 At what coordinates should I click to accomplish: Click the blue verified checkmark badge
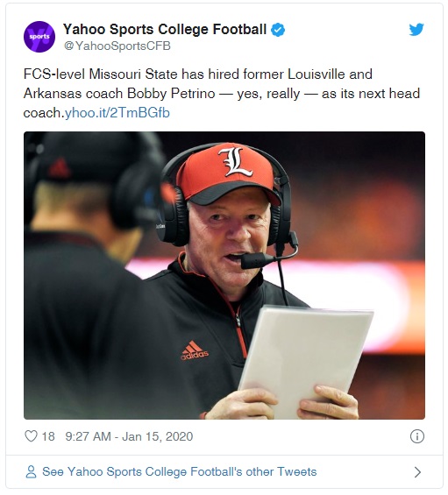click(278, 30)
